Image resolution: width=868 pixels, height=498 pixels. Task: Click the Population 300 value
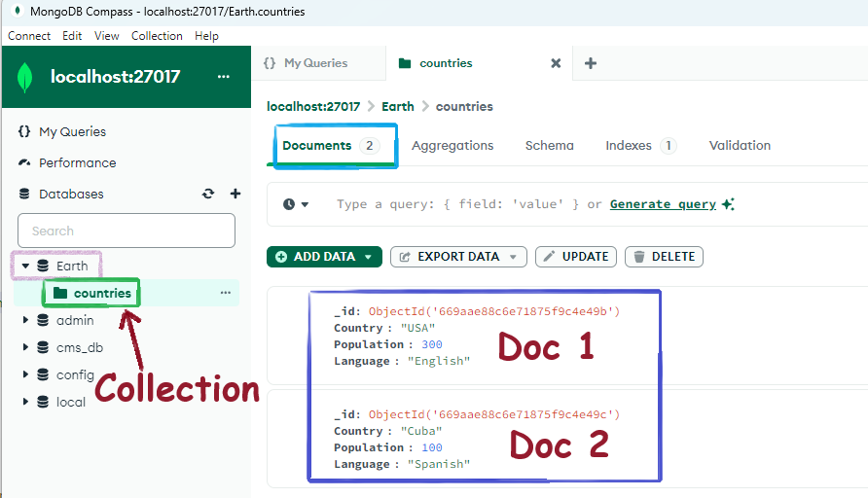[432, 344]
